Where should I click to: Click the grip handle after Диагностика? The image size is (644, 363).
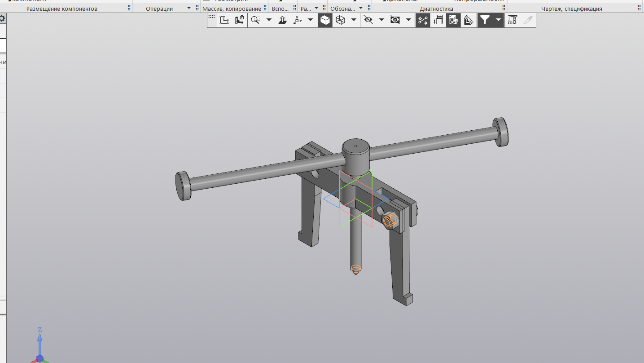504,8
